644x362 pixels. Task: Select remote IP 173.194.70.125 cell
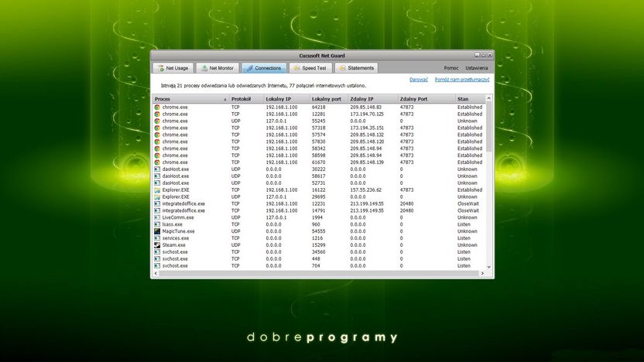(x=367, y=114)
